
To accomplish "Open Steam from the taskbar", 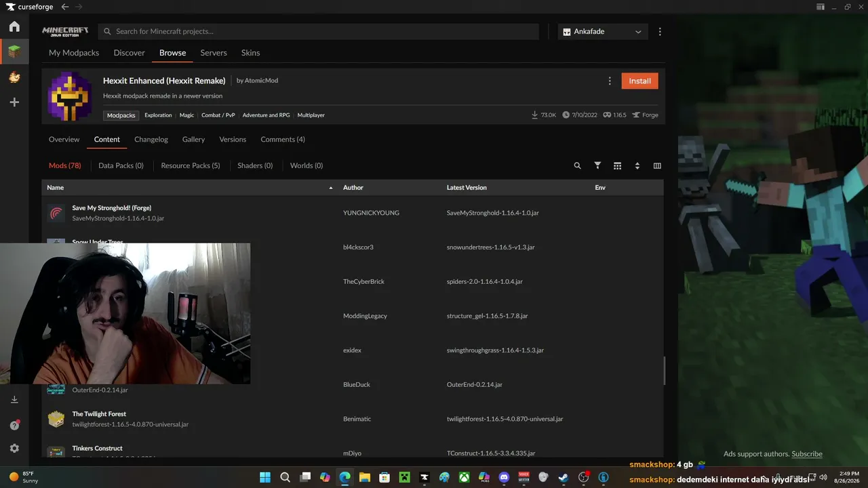I will point(563,477).
